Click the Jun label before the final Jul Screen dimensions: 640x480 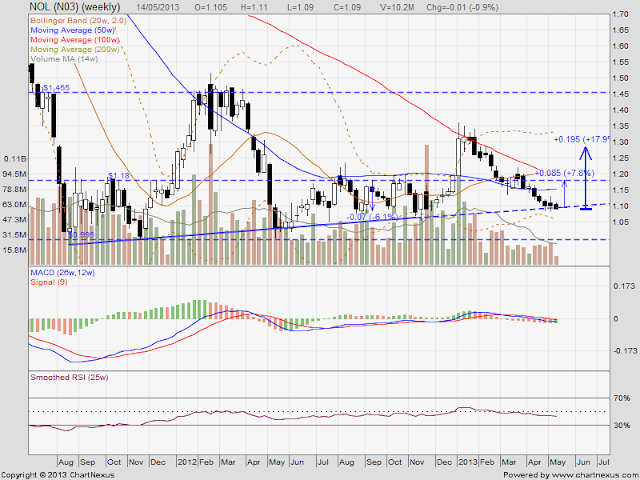[583, 462]
